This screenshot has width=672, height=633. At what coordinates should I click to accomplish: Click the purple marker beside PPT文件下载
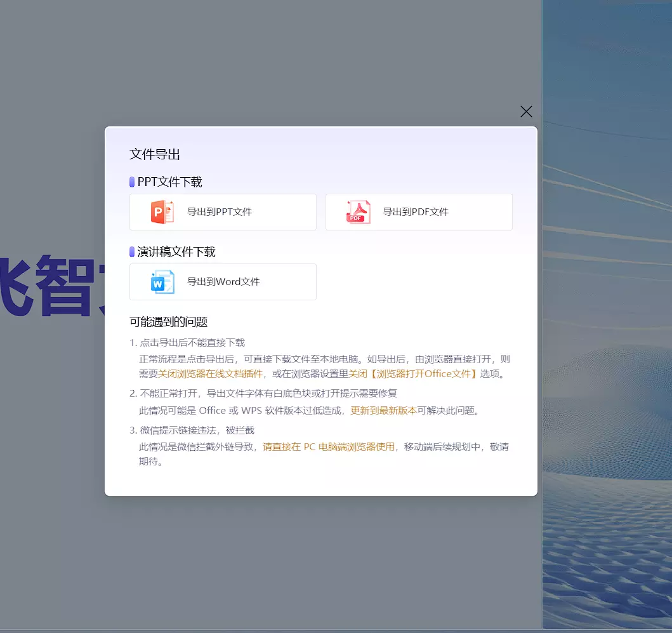pyautogui.click(x=132, y=182)
